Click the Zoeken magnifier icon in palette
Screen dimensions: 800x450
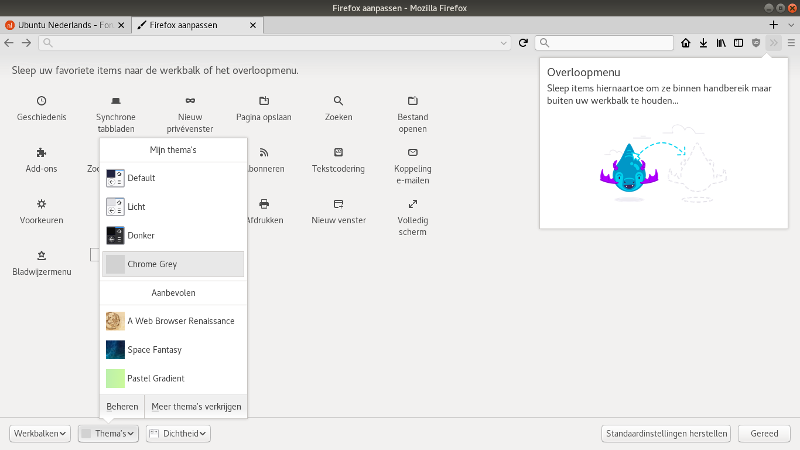[x=338, y=101]
